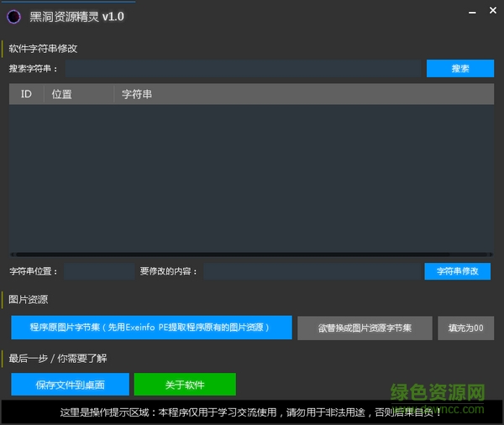
Task: Click the scrollbar left arrow
Action: click(x=12, y=254)
